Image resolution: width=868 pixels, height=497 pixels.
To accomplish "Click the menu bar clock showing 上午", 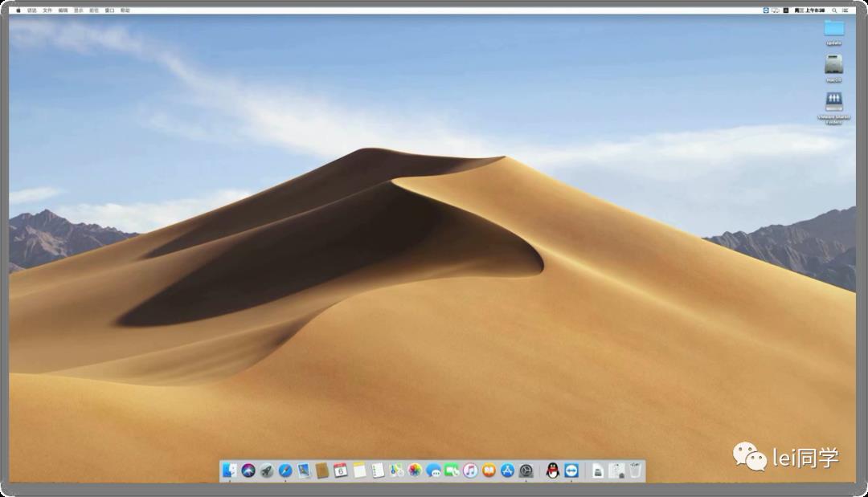I will coord(809,10).
